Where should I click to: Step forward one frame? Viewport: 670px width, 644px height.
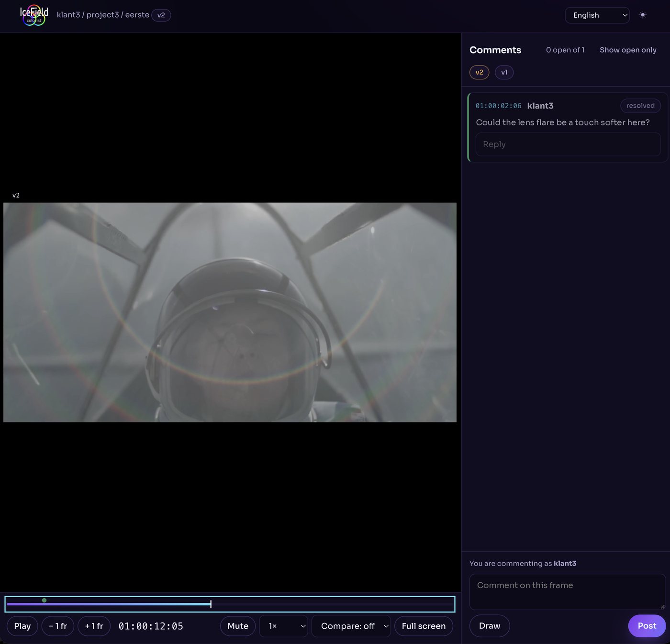[94, 626]
